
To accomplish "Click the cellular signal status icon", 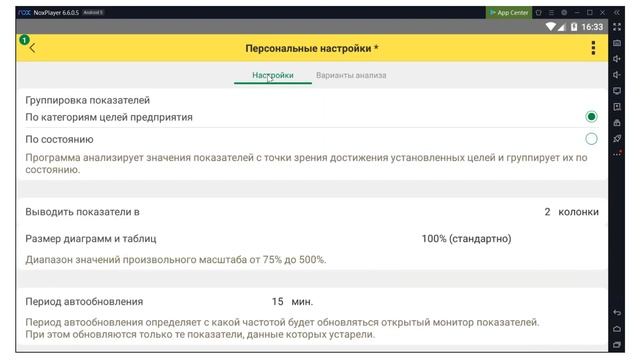I will (x=561, y=27).
